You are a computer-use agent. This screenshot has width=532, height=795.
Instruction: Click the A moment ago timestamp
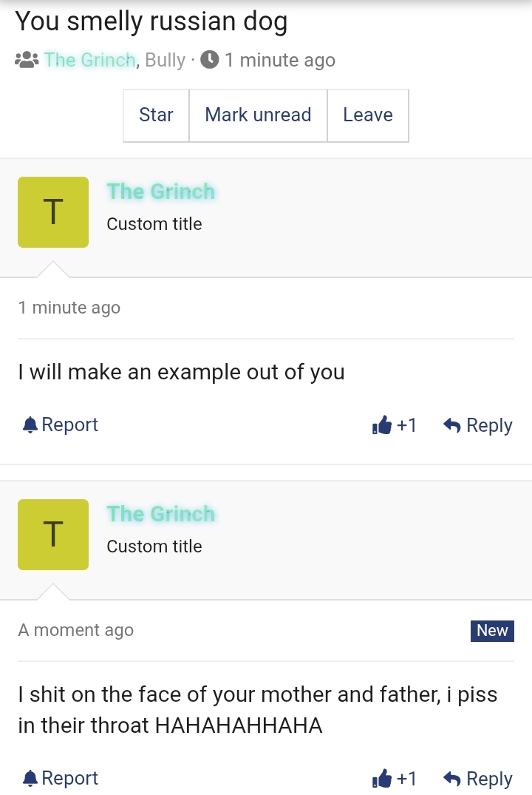[x=76, y=630]
